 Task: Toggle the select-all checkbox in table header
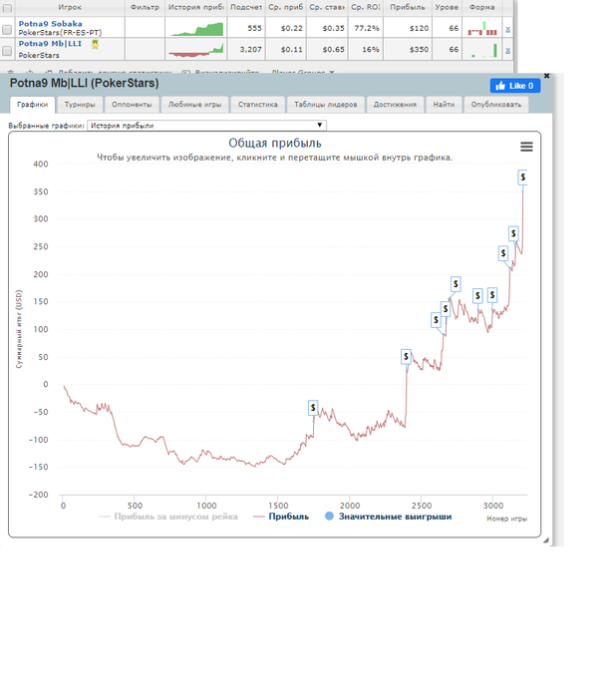click(7, 8)
